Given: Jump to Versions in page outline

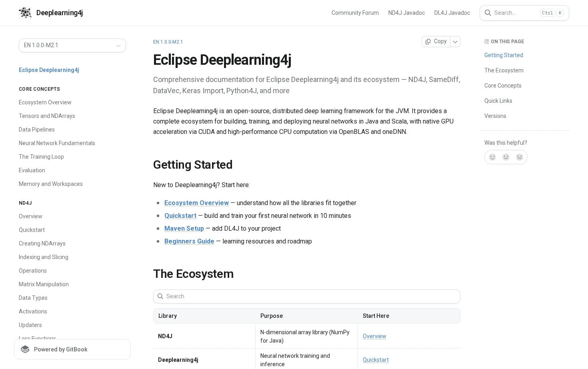Looking at the screenshot, I should point(495,116).
